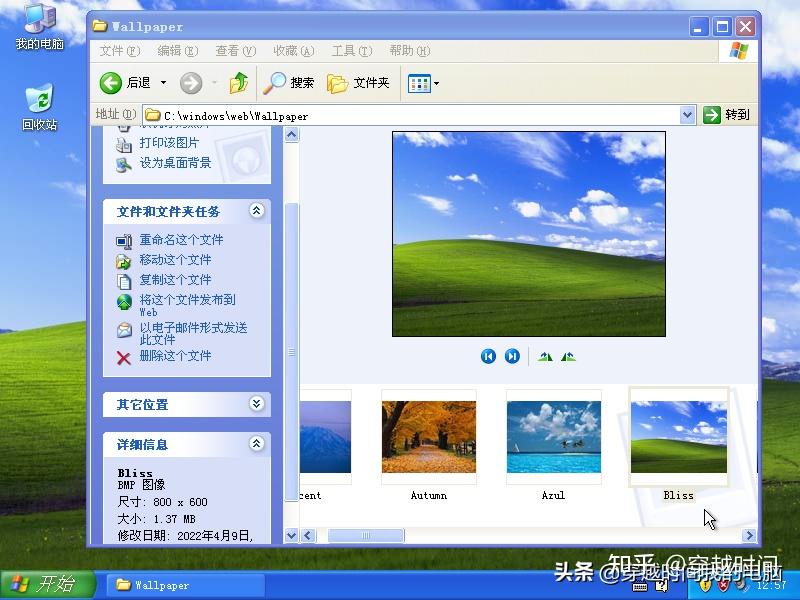The image size is (800, 600).
Task: Click task pane scrollbar down arrow
Action: (291, 536)
